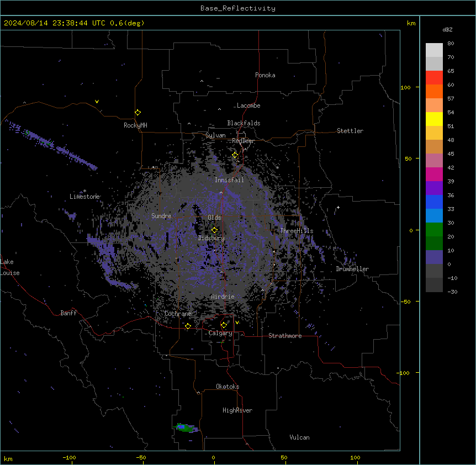
Task: Click the yellow diamond marker above the Calgary label
Action: pyautogui.click(x=224, y=325)
